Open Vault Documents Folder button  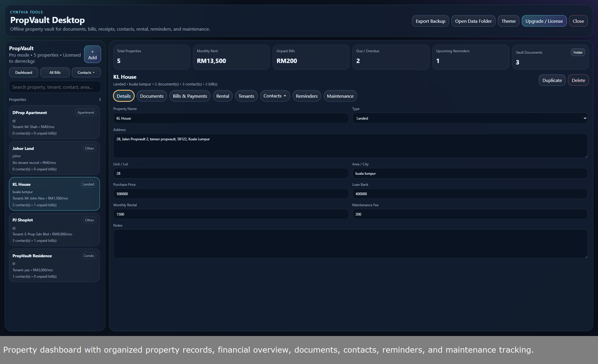point(578,52)
